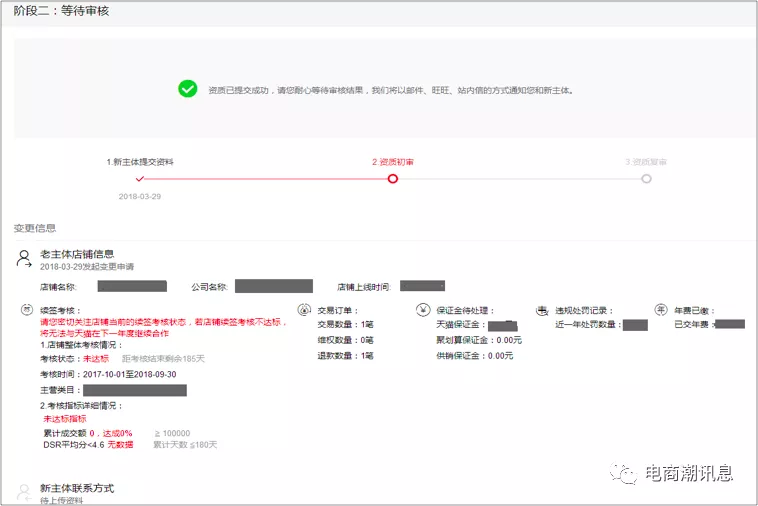Click the 违规处罚记录 icon
The image size is (758, 506).
point(543,310)
